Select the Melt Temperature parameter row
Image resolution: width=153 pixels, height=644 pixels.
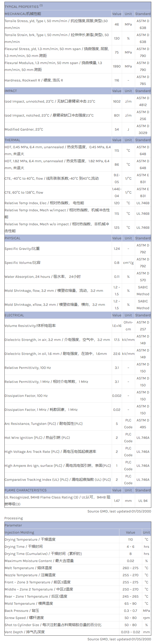tap(28, 568)
